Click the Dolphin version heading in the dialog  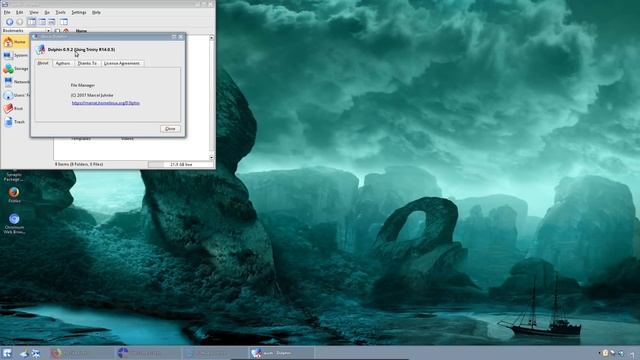[81, 49]
